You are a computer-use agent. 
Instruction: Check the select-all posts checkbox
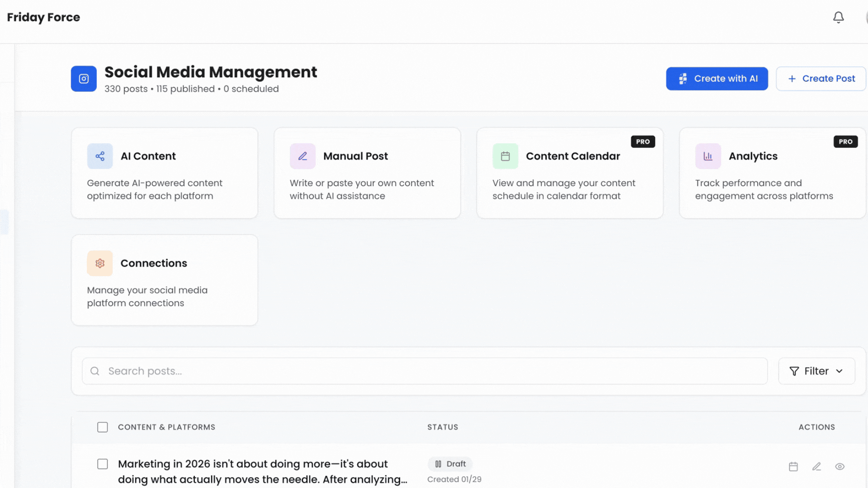coord(103,427)
